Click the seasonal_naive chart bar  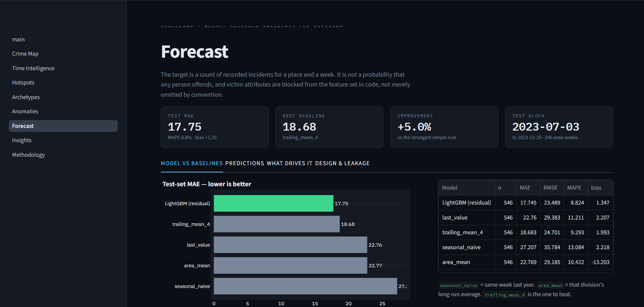point(305,286)
